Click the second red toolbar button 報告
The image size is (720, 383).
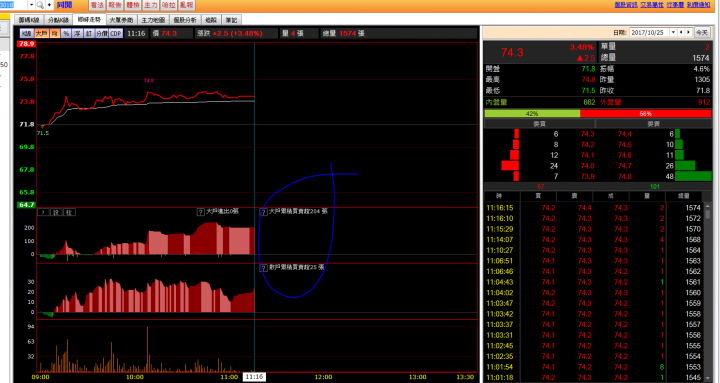tap(115, 5)
